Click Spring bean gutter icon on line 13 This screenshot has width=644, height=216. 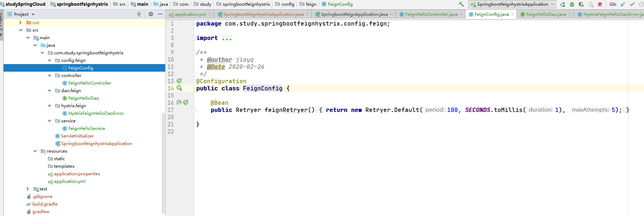(179, 81)
